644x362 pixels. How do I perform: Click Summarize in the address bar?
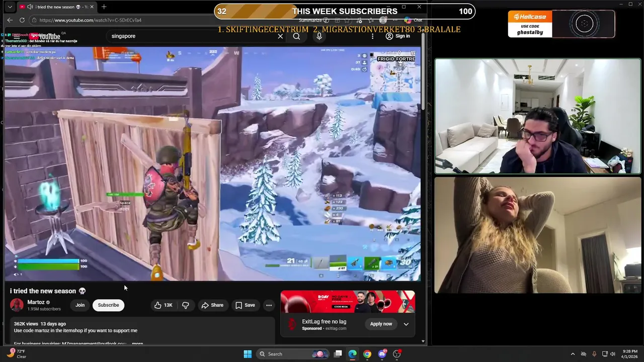(x=314, y=20)
